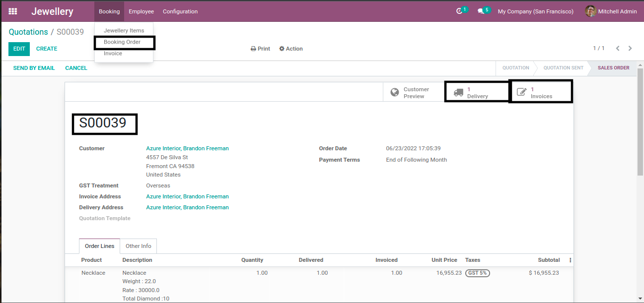The image size is (644, 303).
Task: Click QUOTATION status stage
Action: pos(516,68)
